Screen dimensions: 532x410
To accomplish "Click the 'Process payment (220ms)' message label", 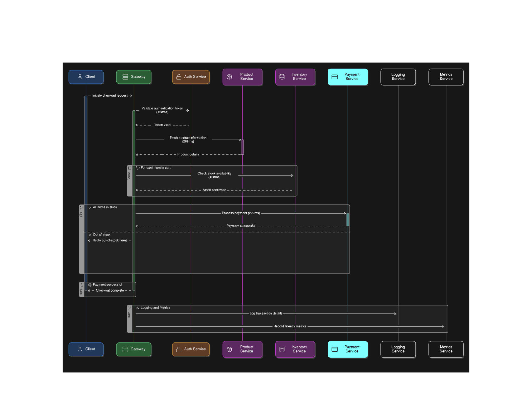I will coord(241,213).
